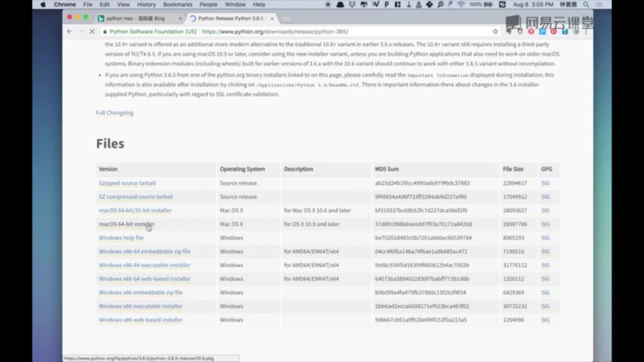Open the Window menu
This screenshot has width=644, height=362.
pos(235,5)
